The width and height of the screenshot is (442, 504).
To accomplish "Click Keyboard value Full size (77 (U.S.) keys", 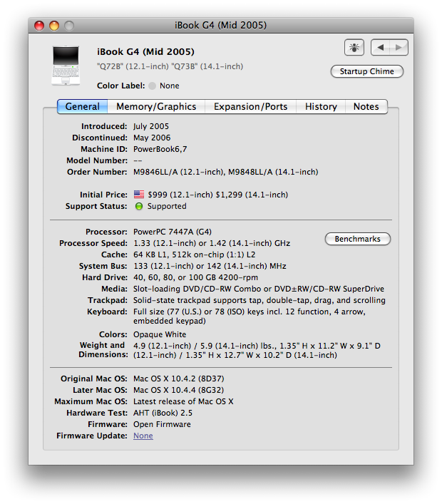I will (250, 317).
